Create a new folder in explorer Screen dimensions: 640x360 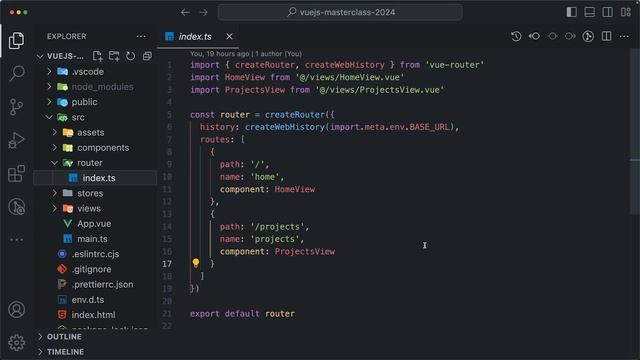click(114, 56)
